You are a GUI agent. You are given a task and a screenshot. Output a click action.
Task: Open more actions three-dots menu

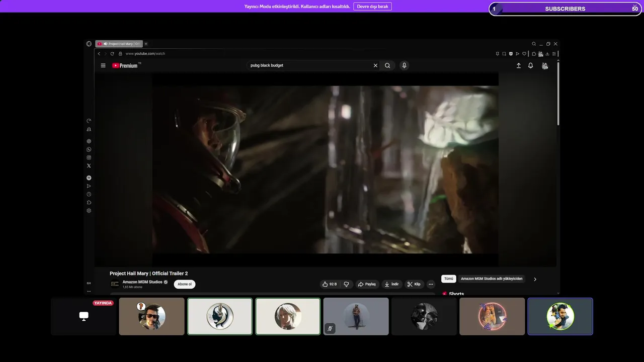point(431,284)
